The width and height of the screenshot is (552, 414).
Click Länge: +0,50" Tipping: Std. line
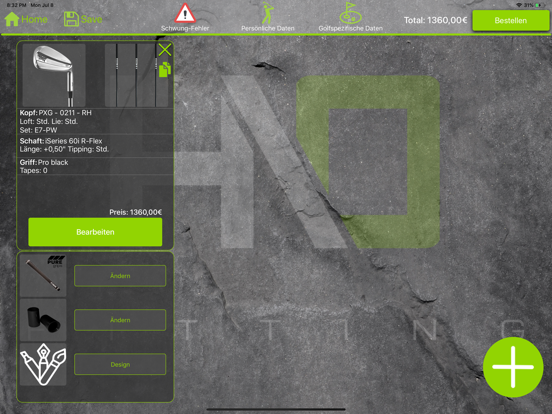point(64,149)
